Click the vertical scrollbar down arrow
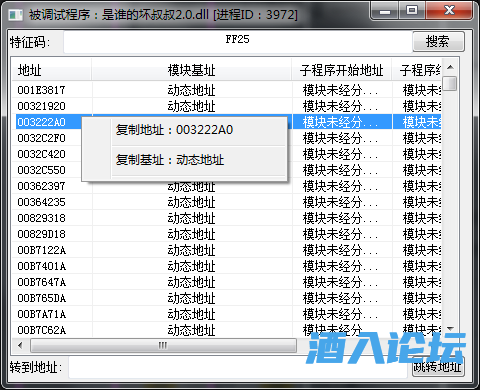 pyautogui.click(x=450, y=329)
